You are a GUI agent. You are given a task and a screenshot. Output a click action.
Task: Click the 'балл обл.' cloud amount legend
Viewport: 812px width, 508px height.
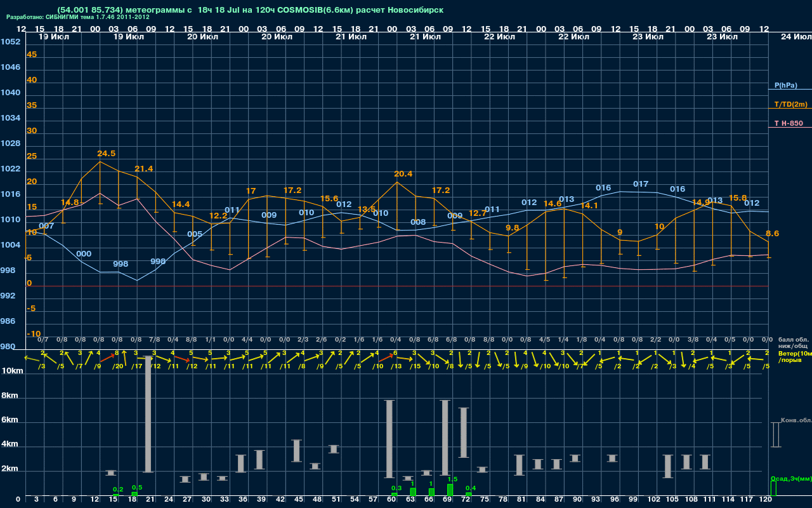click(x=793, y=339)
